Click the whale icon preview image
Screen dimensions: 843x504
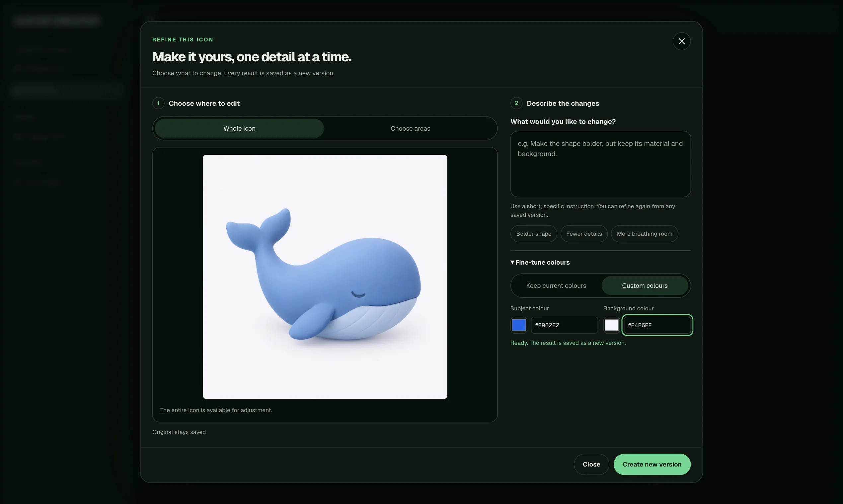coord(325,277)
